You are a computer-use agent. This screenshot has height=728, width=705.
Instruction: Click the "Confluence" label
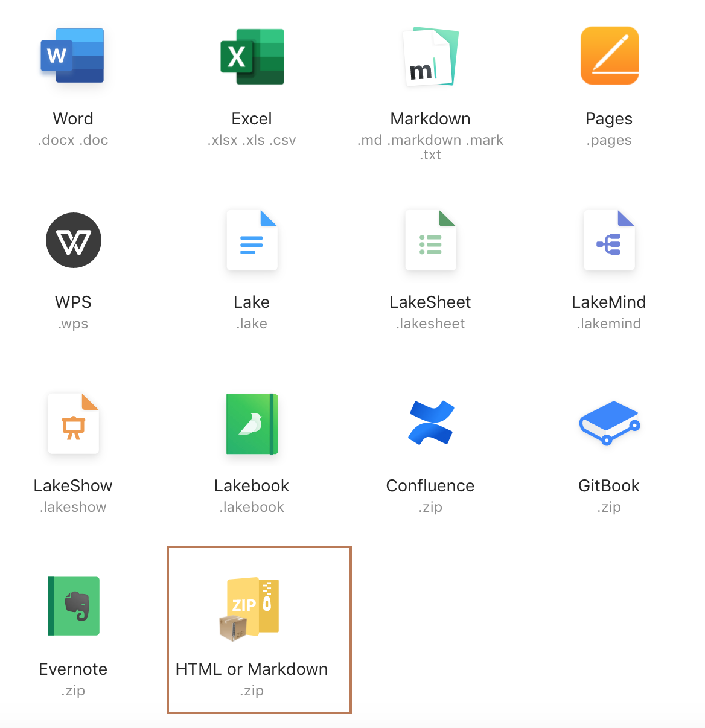(430, 485)
